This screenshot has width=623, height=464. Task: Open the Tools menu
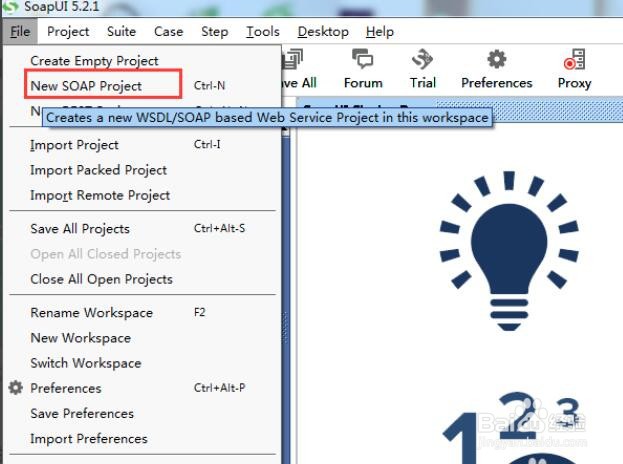(263, 31)
